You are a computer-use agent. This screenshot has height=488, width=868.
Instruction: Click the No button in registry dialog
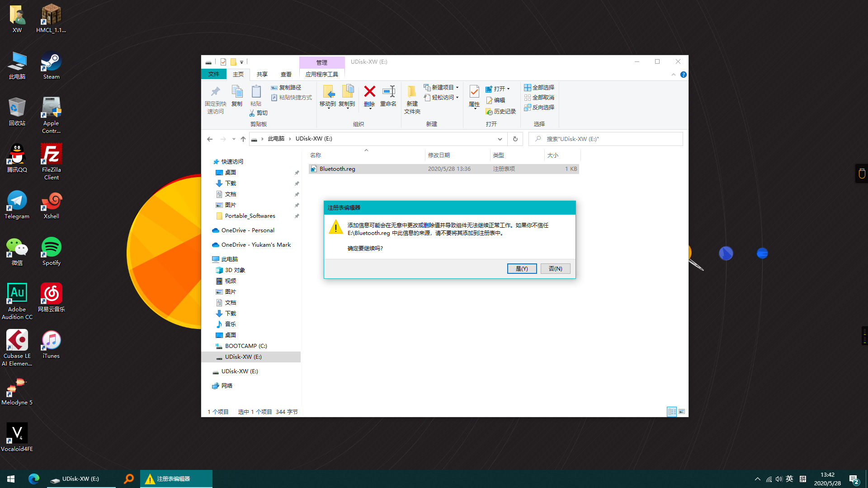coord(555,268)
